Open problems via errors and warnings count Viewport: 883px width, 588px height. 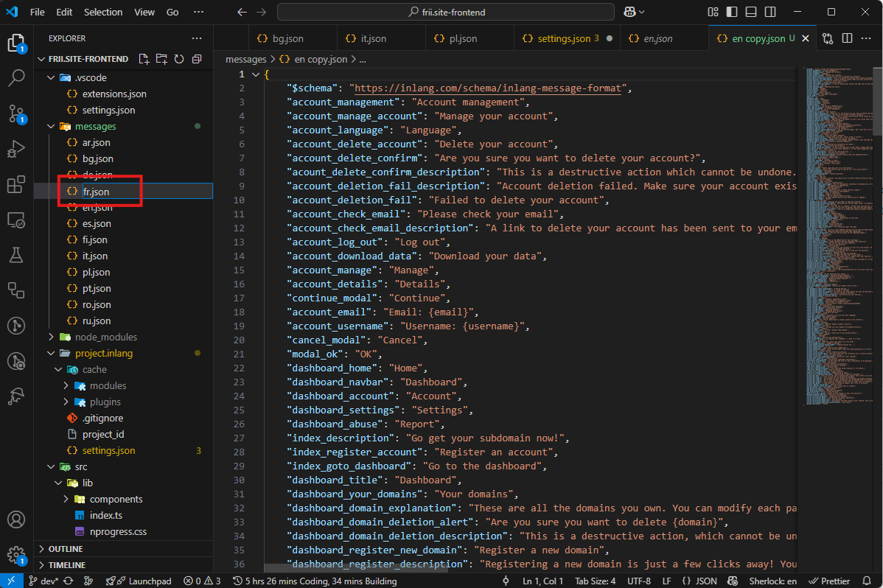(202, 581)
